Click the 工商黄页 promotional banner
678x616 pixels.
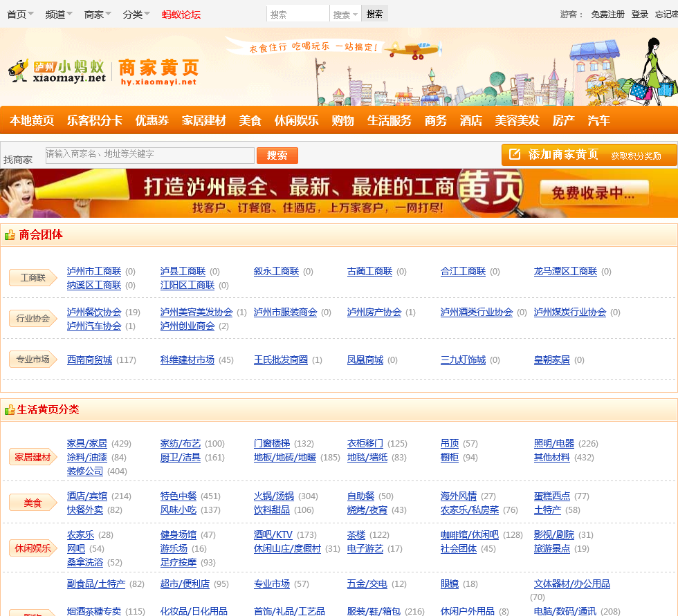pyautogui.click(x=338, y=193)
